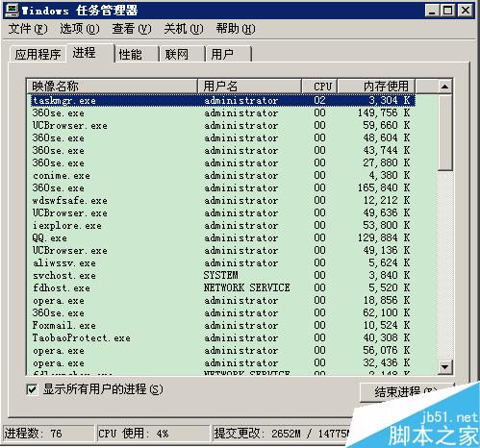
Task: Switch to the 用户 tab
Action: pyautogui.click(x=228, y=54)
